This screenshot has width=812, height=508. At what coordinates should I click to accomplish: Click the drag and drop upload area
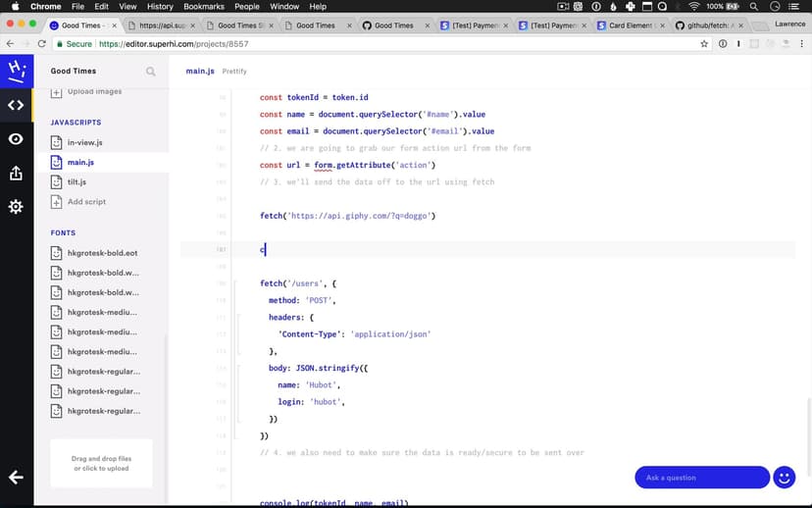[x=101, y=463]
